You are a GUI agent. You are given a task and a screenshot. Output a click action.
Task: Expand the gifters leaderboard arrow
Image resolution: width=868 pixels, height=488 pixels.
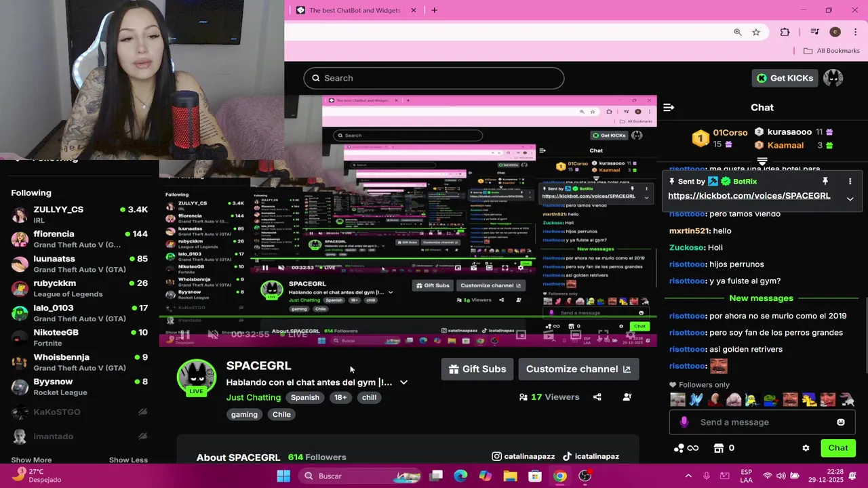[762, 161]
